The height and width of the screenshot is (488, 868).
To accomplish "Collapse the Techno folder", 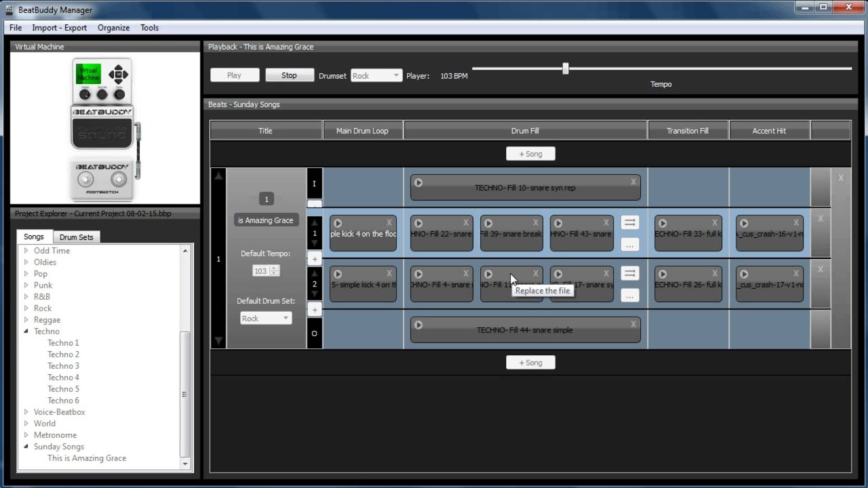I will click(26, 331).
